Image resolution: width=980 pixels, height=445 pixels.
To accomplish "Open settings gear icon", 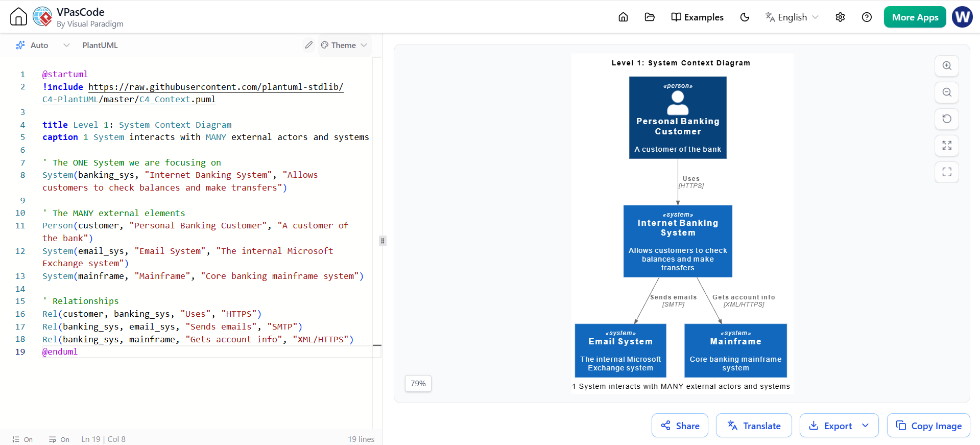I will 840,17.
